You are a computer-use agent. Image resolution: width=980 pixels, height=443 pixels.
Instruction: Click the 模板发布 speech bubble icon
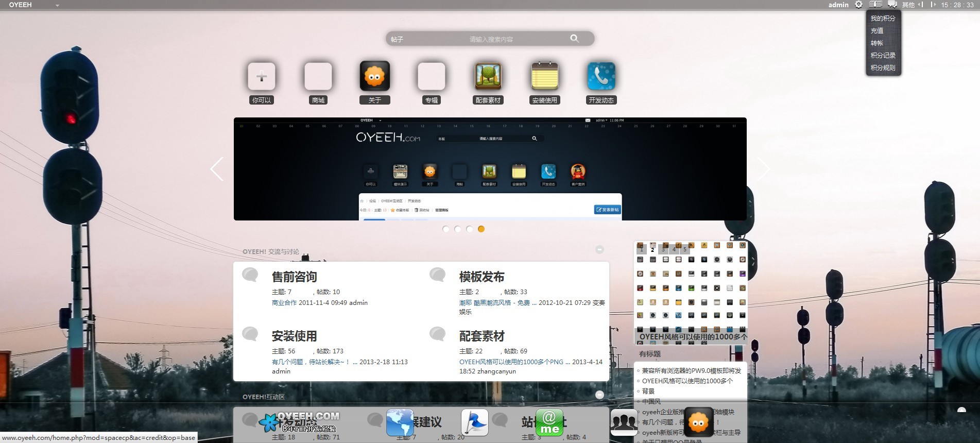(x=438, y=275)
